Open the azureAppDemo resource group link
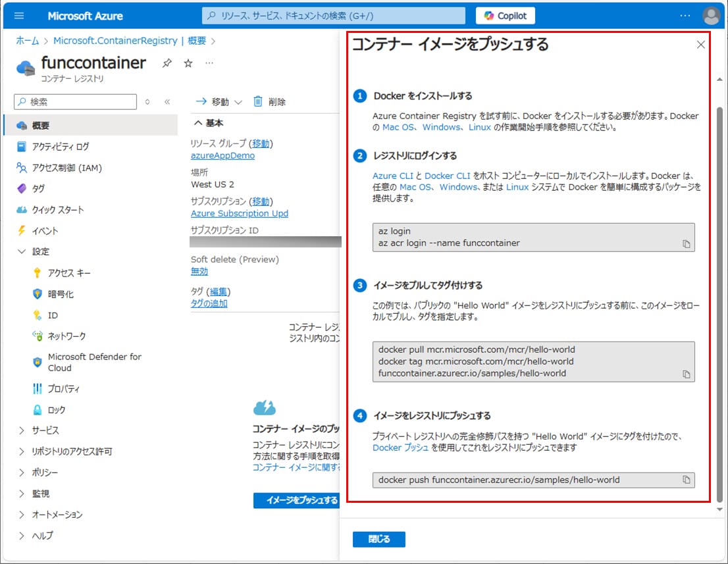Image resolution: width=728 pixels, height=564 pixels. pos(222,155)
